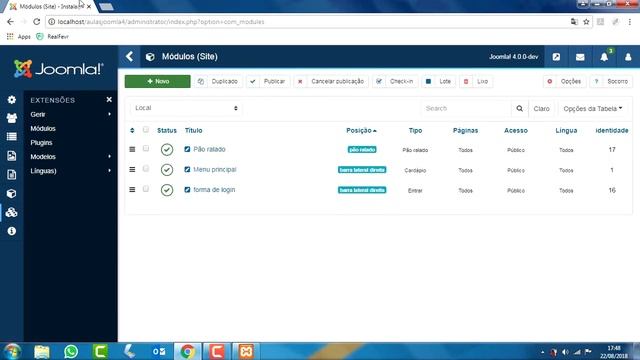Check the Pão ralado row checkbox
The image size is (640, 360).
click(146, 149)
